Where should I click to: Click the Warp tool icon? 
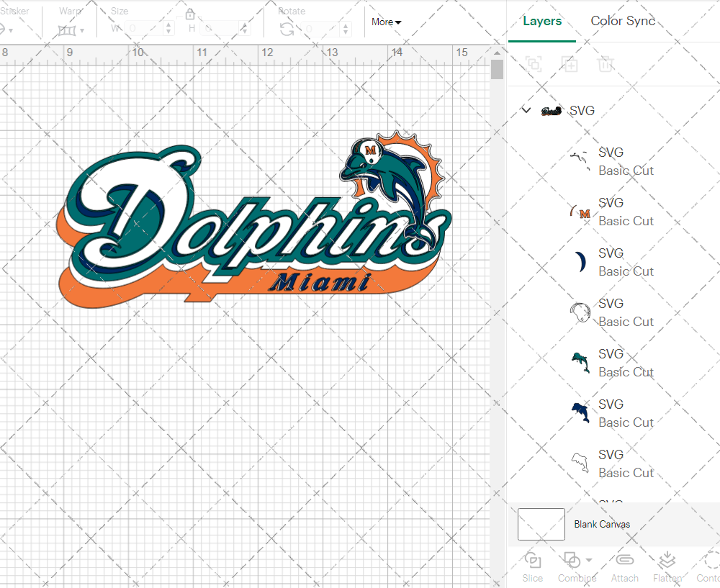(x=66, y=31)
